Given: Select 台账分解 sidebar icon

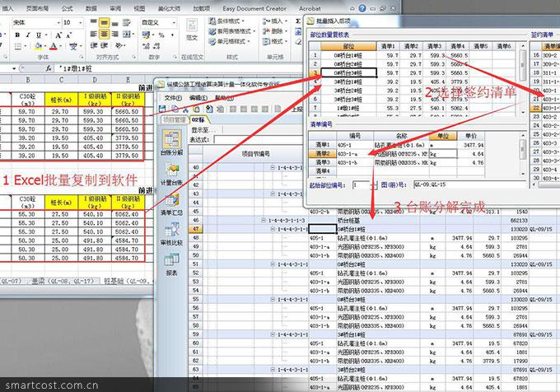Looking at the screenshot, I should pyautogui.click(x=172, y=142).
